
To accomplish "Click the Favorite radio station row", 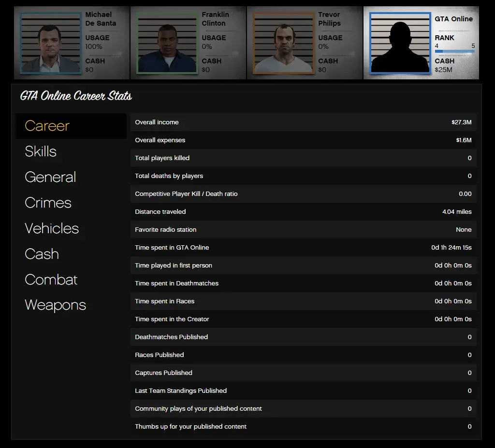I will click(303, 230).
